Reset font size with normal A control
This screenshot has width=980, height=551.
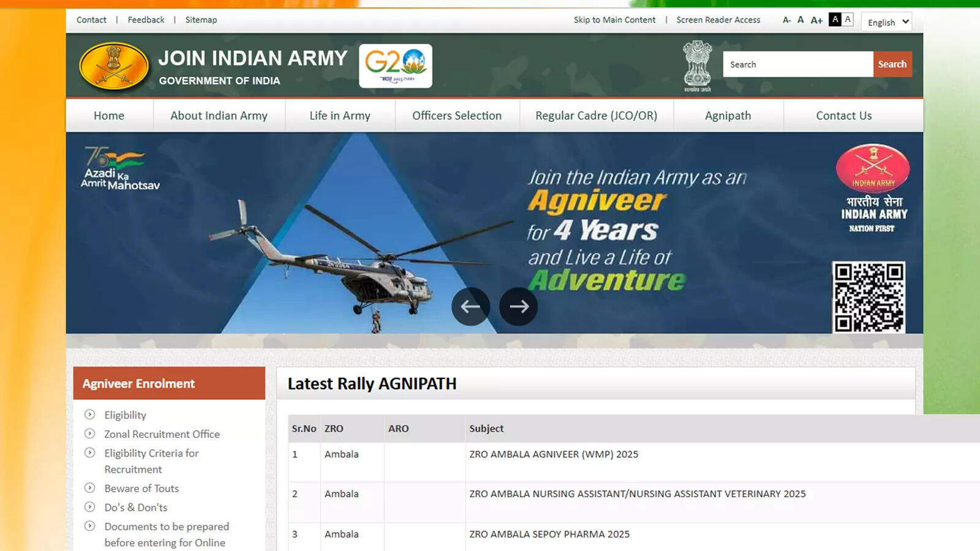(x=801, y=20)
